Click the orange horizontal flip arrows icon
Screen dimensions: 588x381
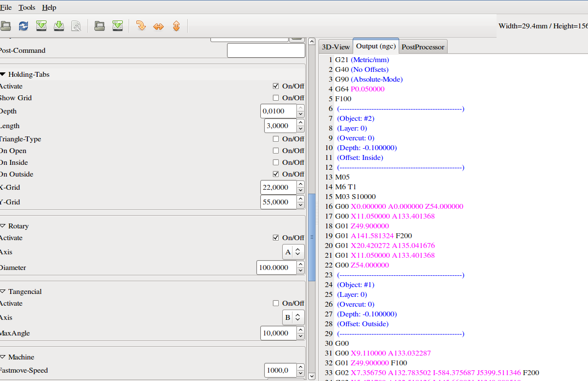coord(158,26)
